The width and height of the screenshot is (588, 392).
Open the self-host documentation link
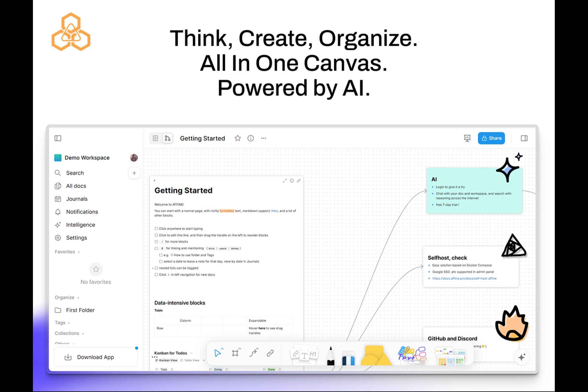464,278
